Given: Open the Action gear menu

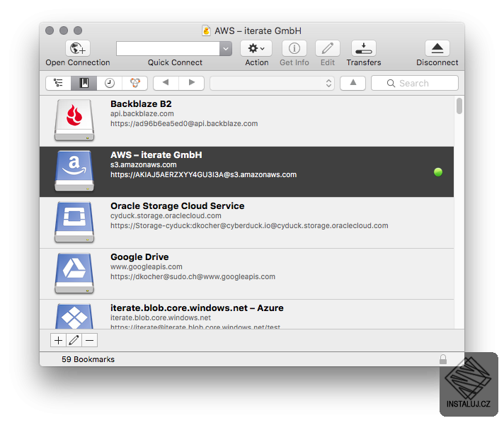Looking at the screenshot, I should pyautogui.click(x=256, y=48).
